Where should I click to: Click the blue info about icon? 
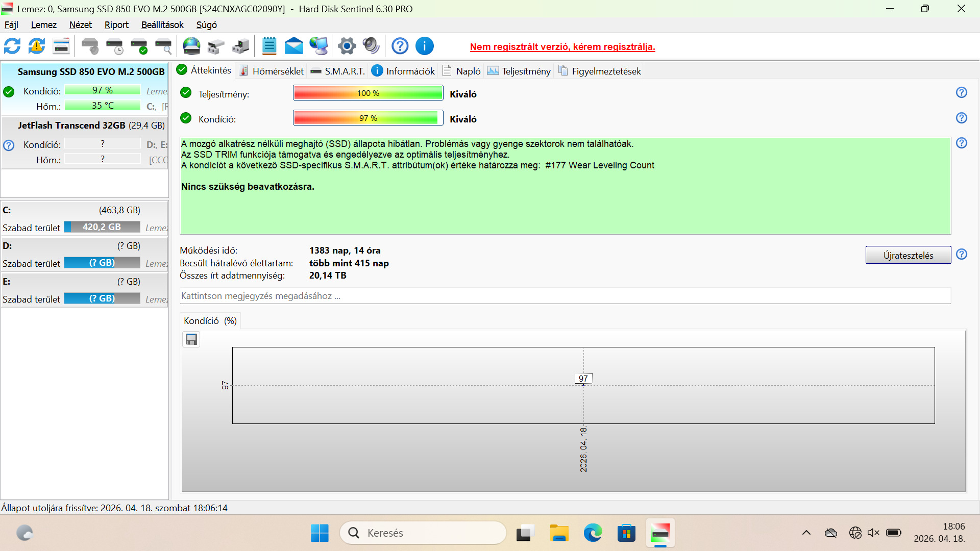pos(425,46)
